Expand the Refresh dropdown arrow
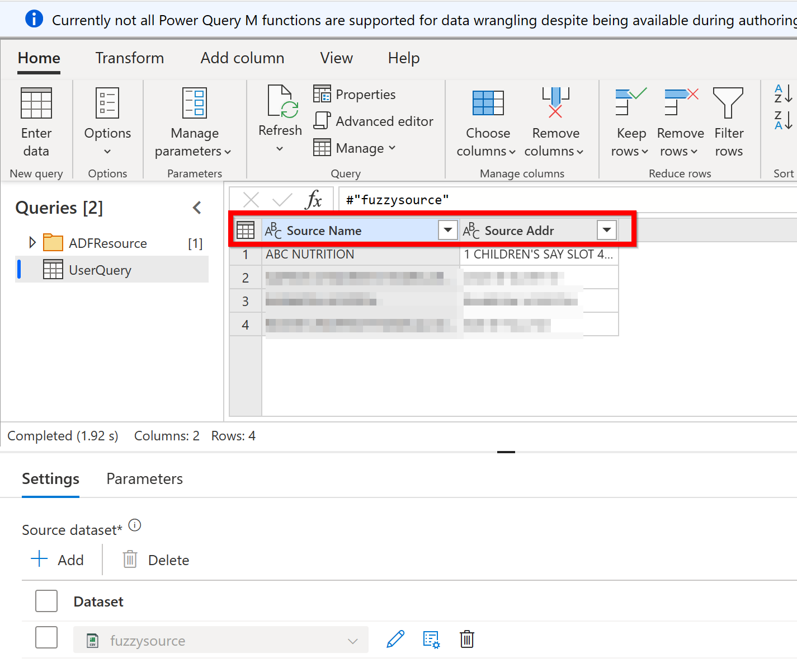 click(x=280, y=149)
